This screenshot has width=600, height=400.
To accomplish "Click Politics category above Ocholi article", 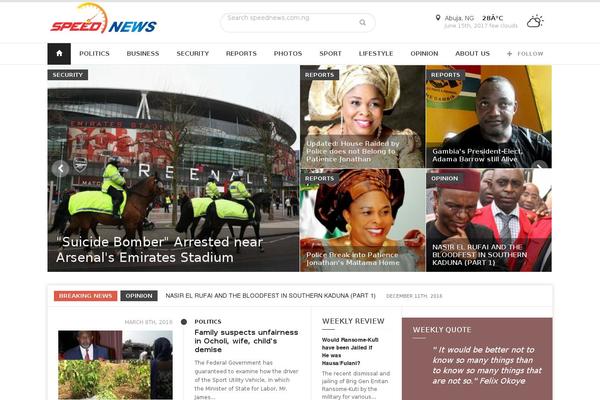I will [208, 322].
